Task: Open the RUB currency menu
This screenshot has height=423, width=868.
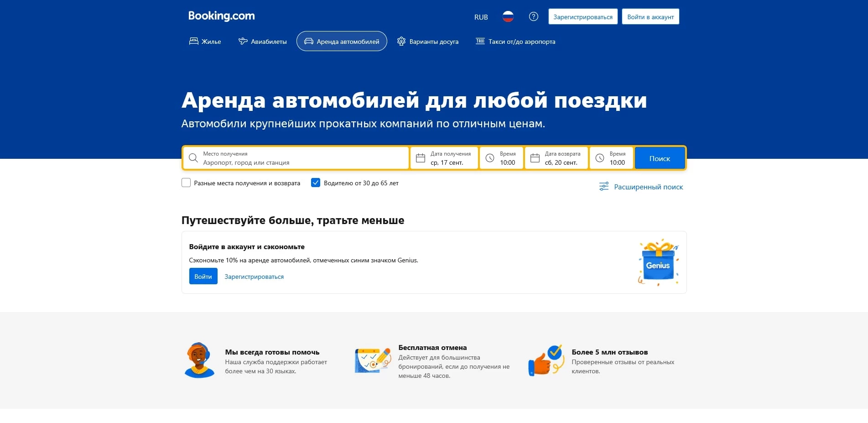Action: (481, 16)
